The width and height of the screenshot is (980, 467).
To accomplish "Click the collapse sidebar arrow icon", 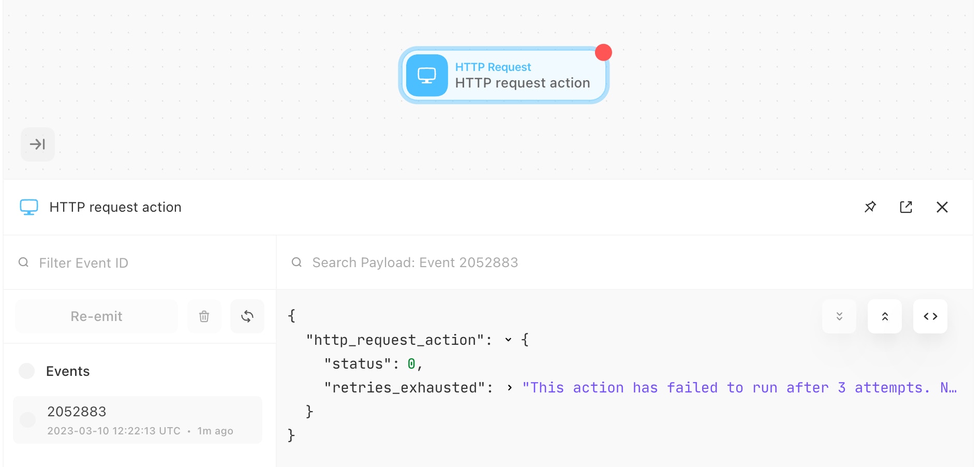I will 37,144.
